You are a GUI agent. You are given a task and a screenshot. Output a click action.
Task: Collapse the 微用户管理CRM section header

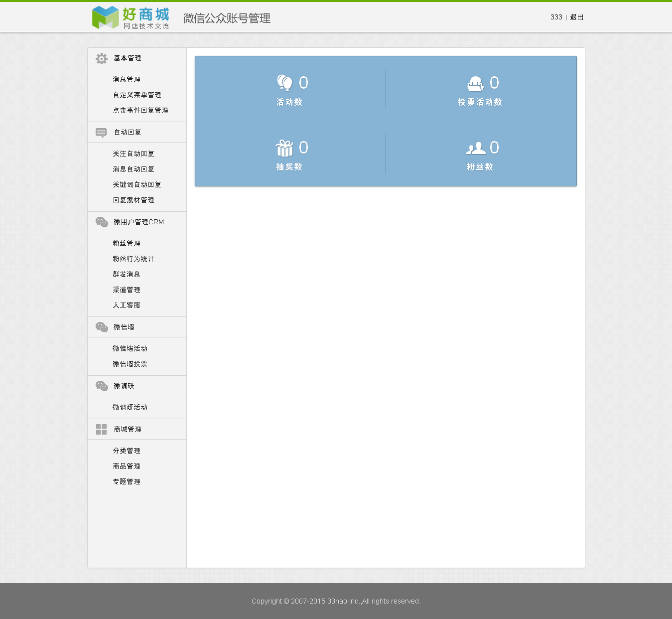(x=137, y=222)
